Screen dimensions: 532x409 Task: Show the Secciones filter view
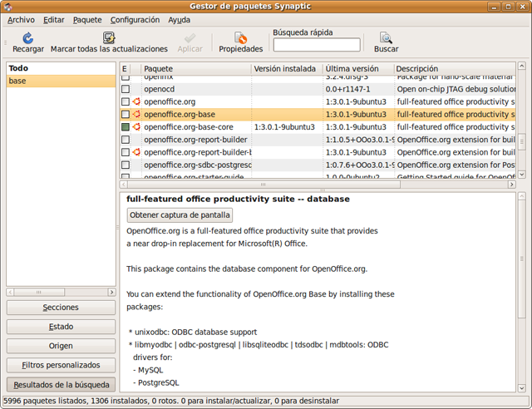coord(61,308)
